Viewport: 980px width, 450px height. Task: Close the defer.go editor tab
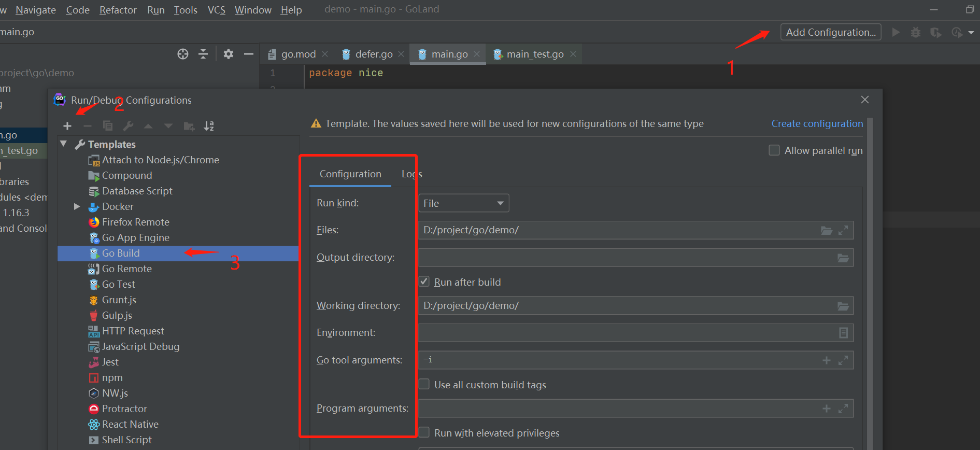pyautogui.click(x=401, y=54)
